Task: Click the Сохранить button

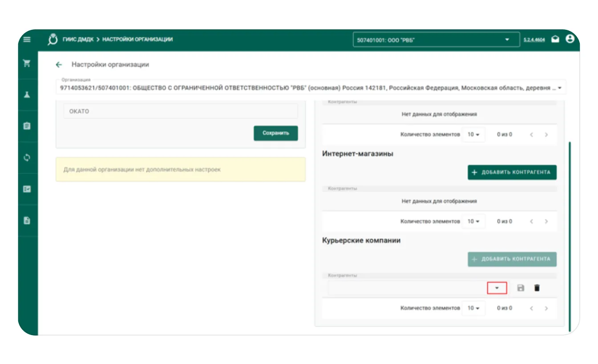Action: [x=275, y=133]
